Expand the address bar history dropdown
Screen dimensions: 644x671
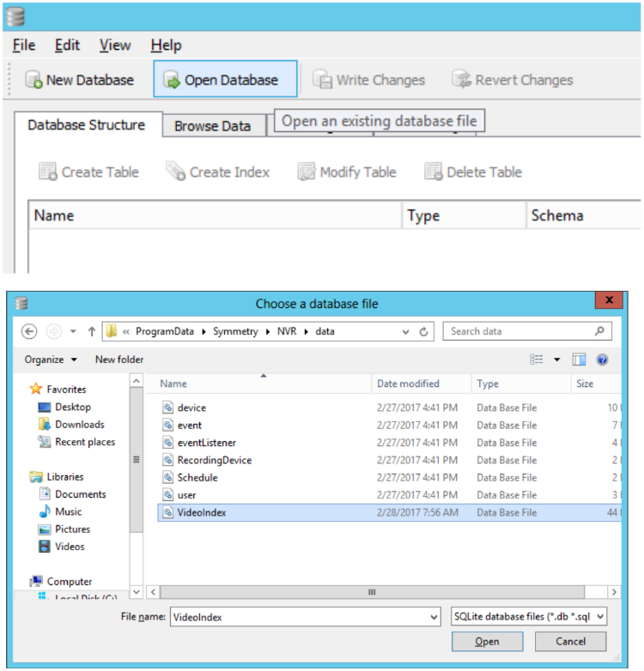tap(405, 332)
